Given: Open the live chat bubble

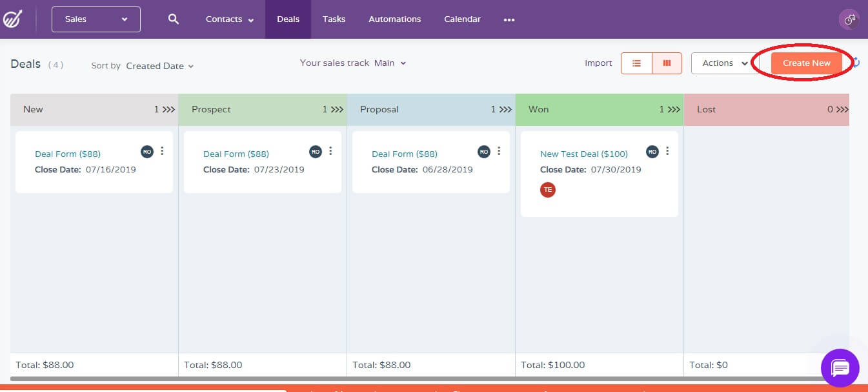Looking at the screenshot, I should pos(840,368).
